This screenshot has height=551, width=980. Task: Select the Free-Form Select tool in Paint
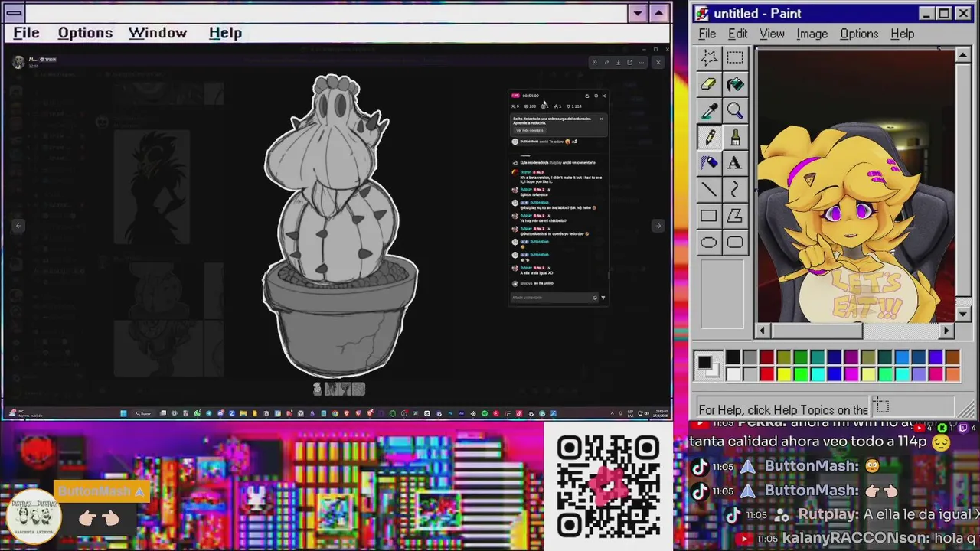709,58
